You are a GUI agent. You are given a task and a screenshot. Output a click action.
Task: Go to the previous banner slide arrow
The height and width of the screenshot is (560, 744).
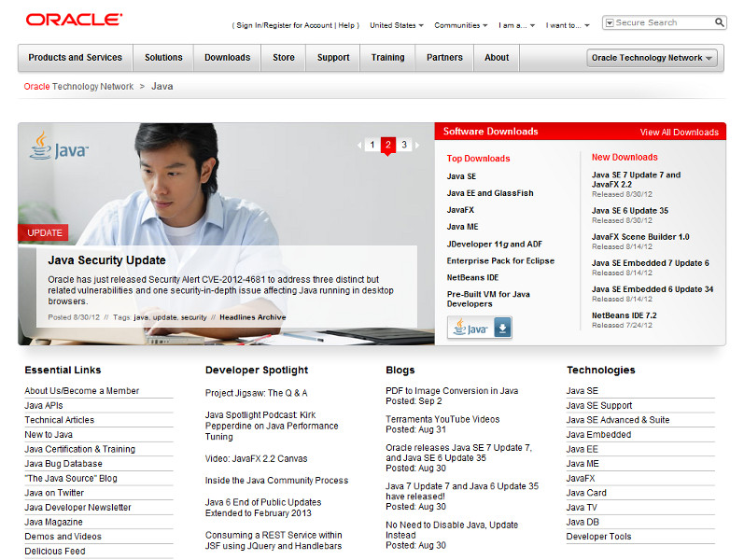(x=359, y=146)
